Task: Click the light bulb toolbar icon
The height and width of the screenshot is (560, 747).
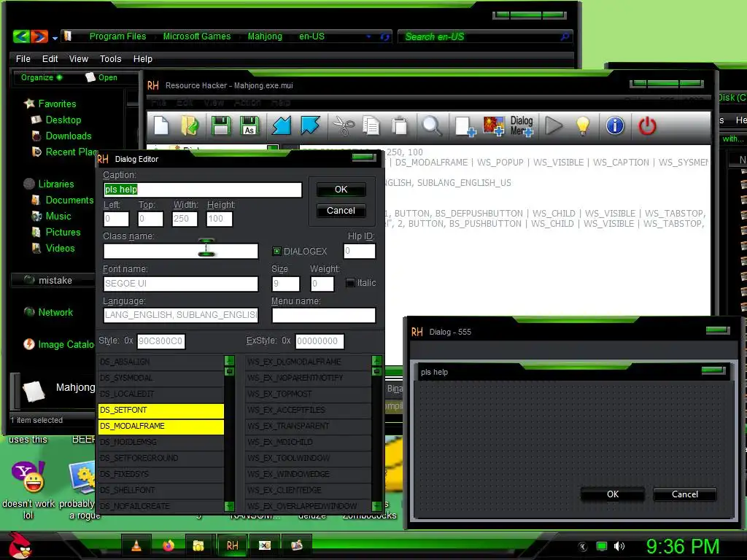Action: click(x=583, y=125)
